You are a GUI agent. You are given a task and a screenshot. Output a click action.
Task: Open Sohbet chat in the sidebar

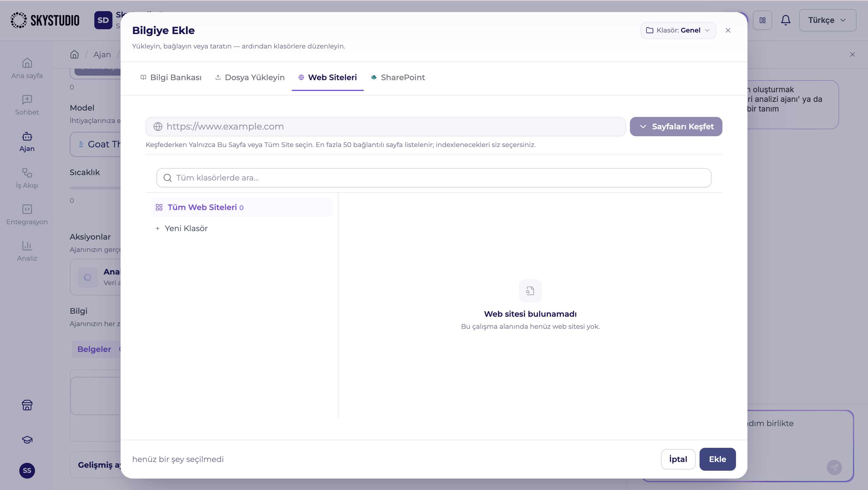[x=27, y=105]
